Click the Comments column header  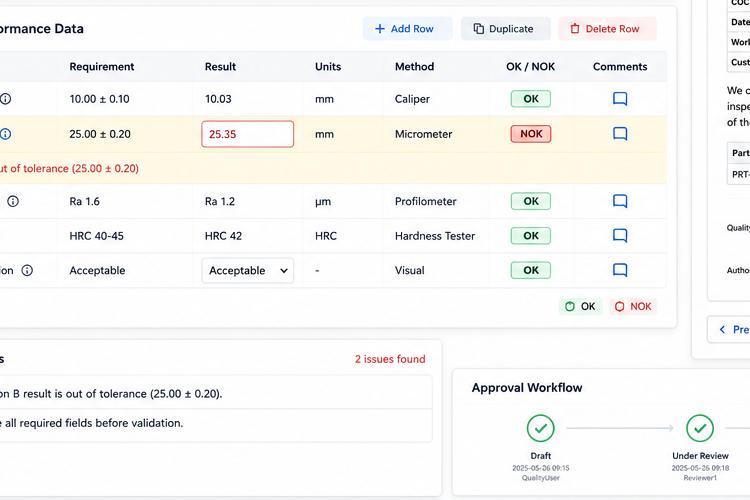620,67
